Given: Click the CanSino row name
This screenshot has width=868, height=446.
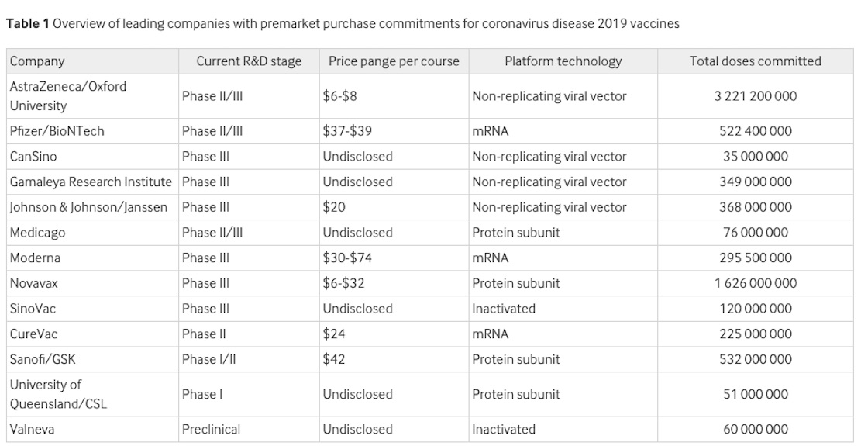Looking at the screenshot, I should pyautogui.click(x=33, y=157).
